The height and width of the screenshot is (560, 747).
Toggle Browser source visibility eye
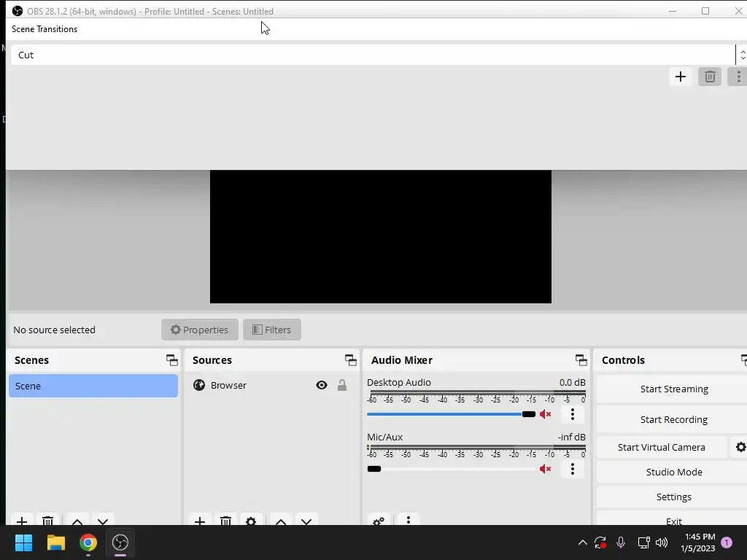pos(322,385)
